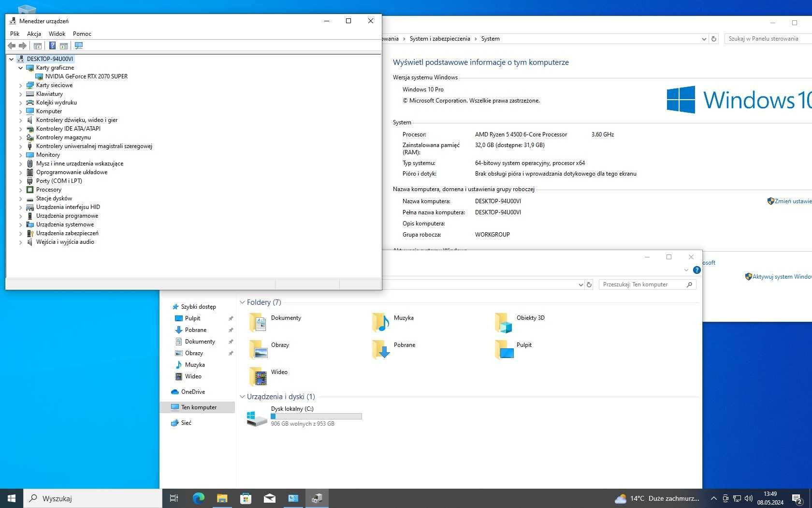
Task: Select Porty (COM i LPT) entry
Action: (59, 181)
